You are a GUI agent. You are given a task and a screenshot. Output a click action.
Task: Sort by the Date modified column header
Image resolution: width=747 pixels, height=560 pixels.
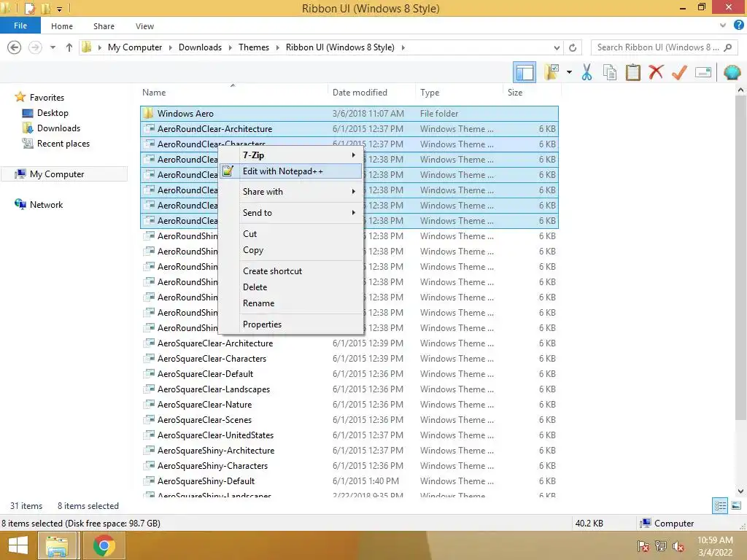click(360, 93)
